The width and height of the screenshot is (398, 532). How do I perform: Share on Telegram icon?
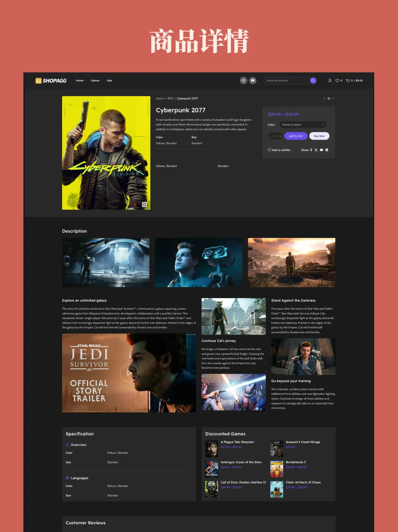[327, 150]
